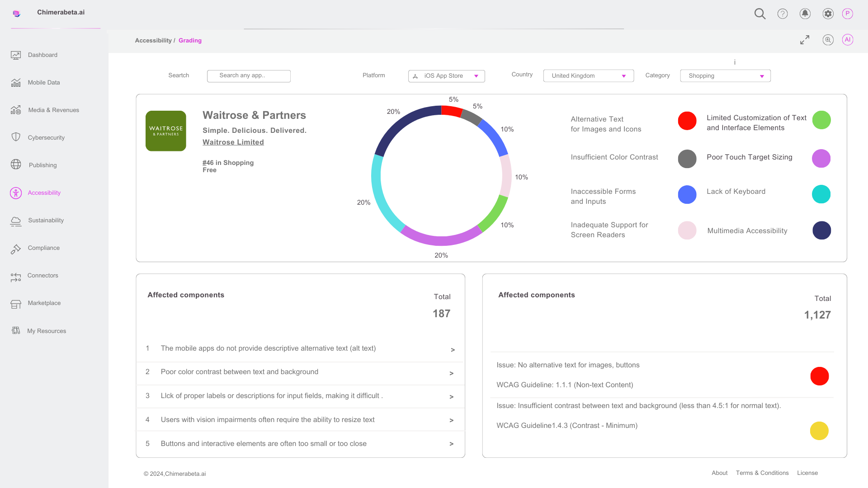Screen dimensions: 868x488
Task: Click teal Lack of Keyboard swatch
Action: point(821,194)
